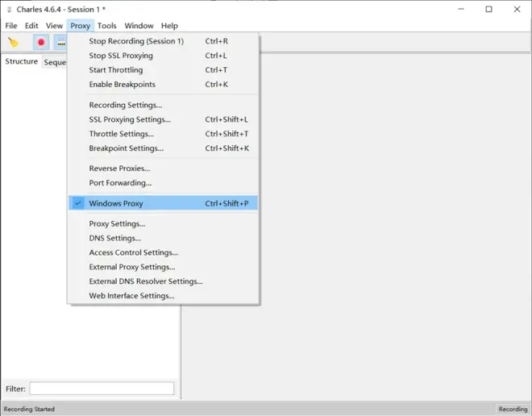This screenshot has width=532, height=416.
Task: Uncheck the Windows Proxy option
Action: point(163,203)
